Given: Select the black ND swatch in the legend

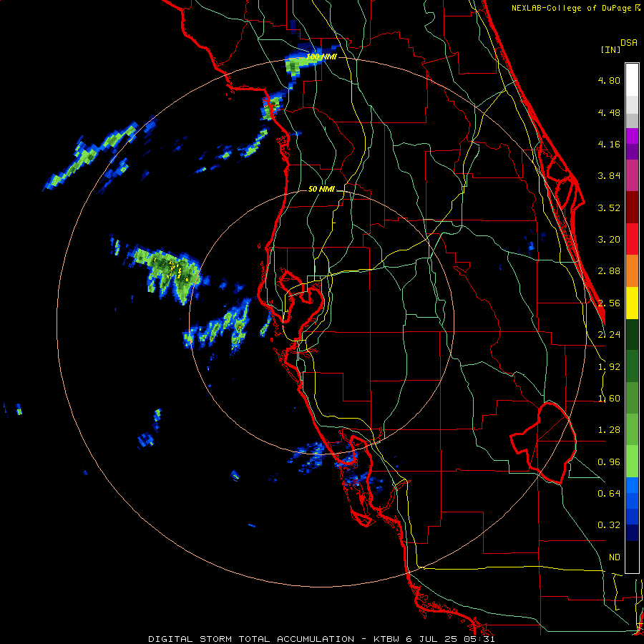Looking at the screenshot, I should [x=632, y=557].
